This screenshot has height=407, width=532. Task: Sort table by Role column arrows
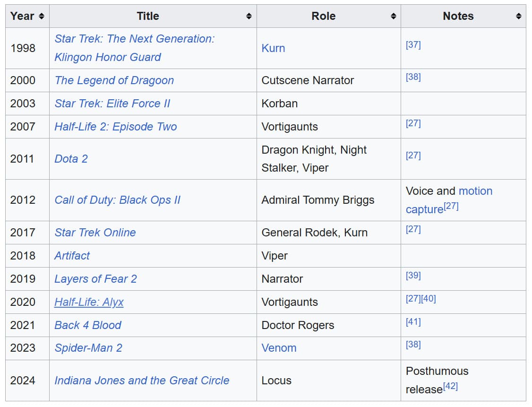click(x=393, y=17)
